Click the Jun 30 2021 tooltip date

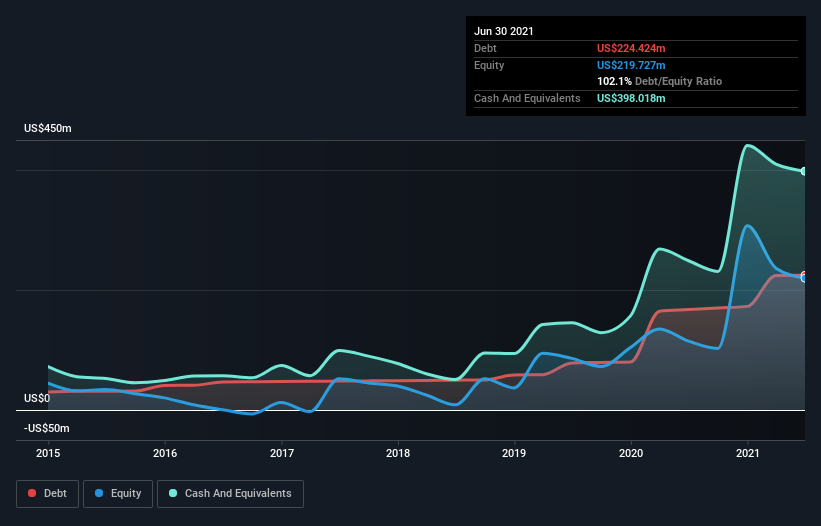pos(504,31)
